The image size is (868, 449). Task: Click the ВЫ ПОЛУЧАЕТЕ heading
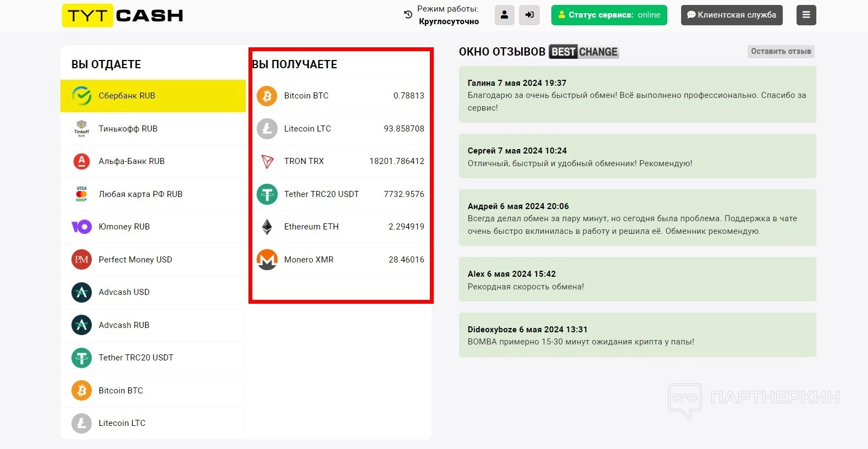pos(295,64)
